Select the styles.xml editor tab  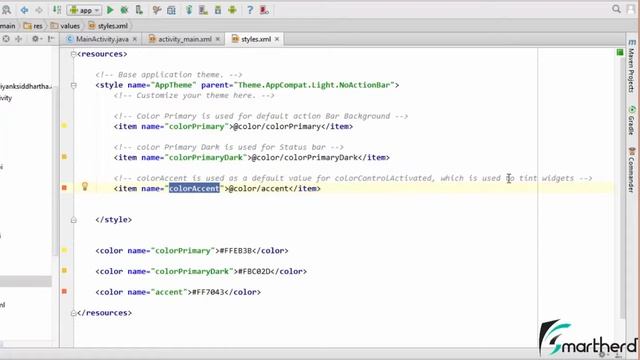pos(256,39)
